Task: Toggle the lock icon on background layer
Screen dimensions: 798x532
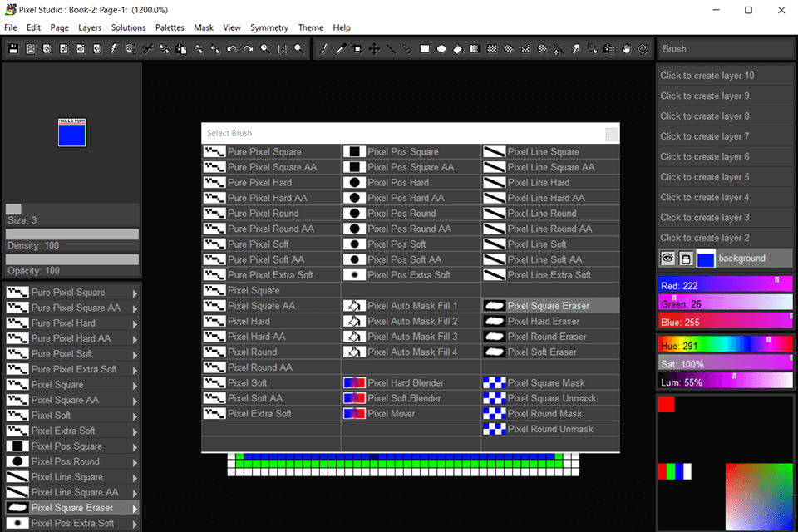Action: pyautogui.click(x=686, y=259)
